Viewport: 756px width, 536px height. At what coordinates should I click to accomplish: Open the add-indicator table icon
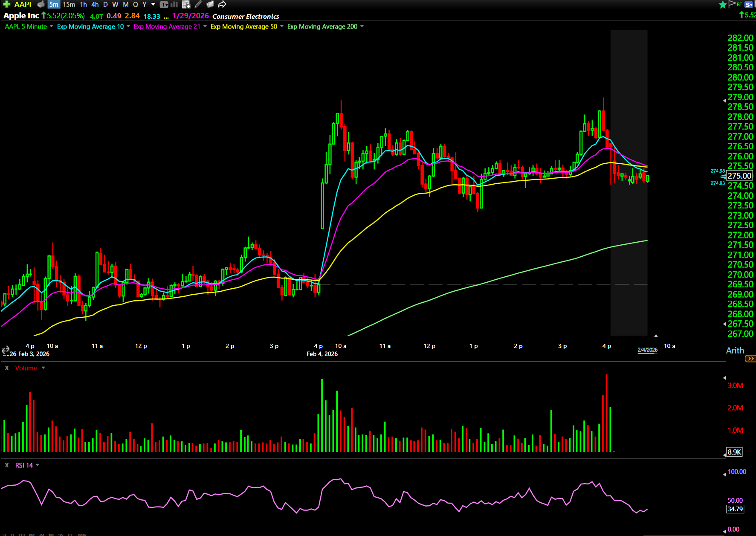[186, 4]
